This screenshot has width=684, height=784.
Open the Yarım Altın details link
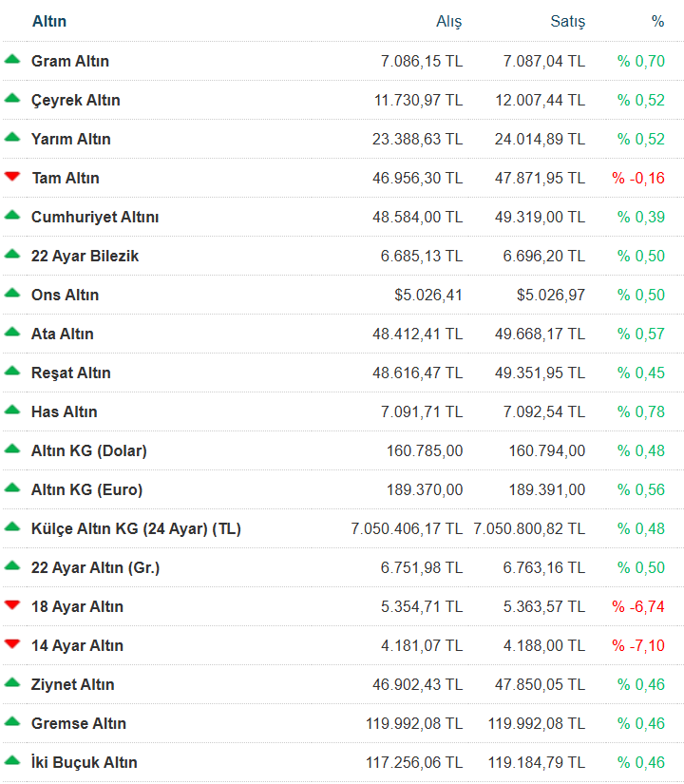[x=71, y=139]
